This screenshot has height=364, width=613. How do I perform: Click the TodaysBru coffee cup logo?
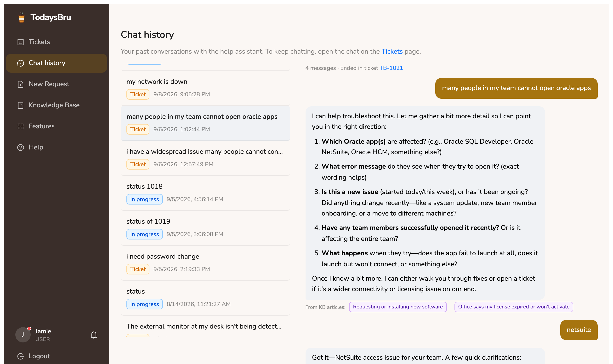(x=22, y=17)
